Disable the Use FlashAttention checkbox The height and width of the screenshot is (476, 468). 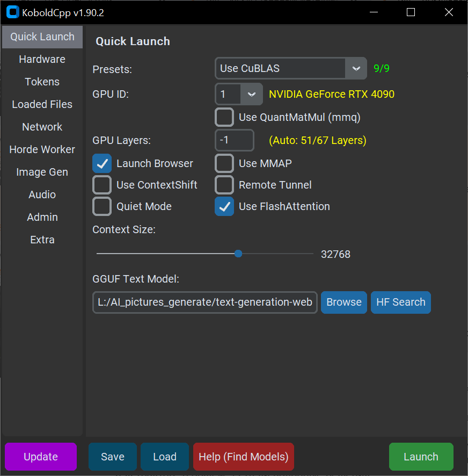(x=224, y=206)
